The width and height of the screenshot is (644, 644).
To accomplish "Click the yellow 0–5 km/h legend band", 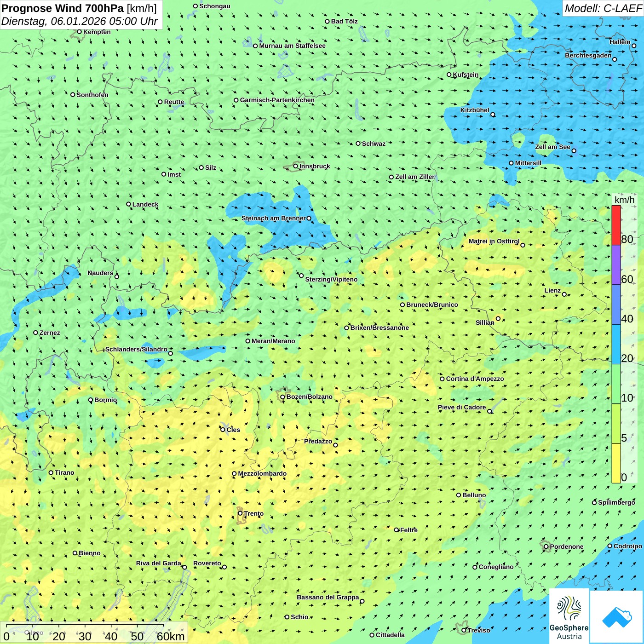I will click(616, 463).
